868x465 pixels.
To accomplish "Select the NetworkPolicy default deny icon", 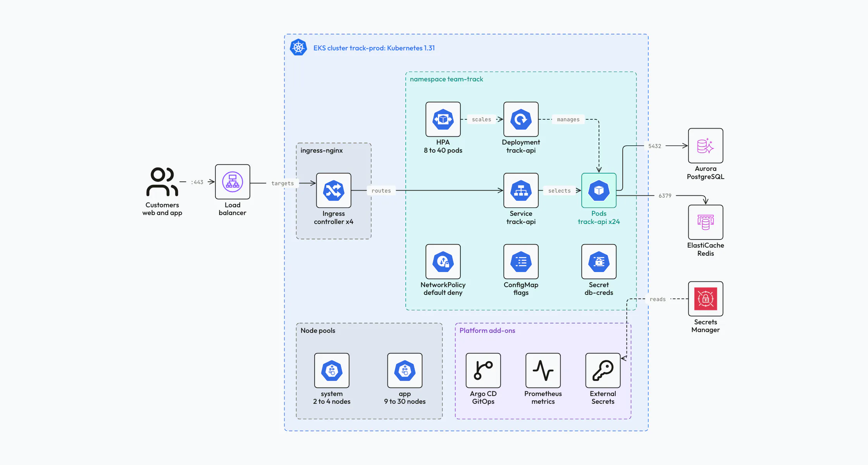I will coord(443,262).
